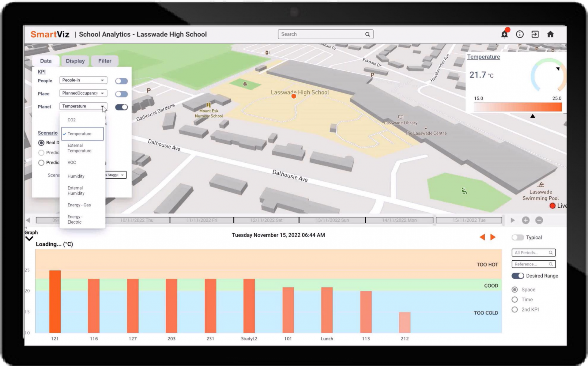The height and width of the screenshot is (370, 588).
Task: Open the notifications bell icon
Action: [504, 34]
